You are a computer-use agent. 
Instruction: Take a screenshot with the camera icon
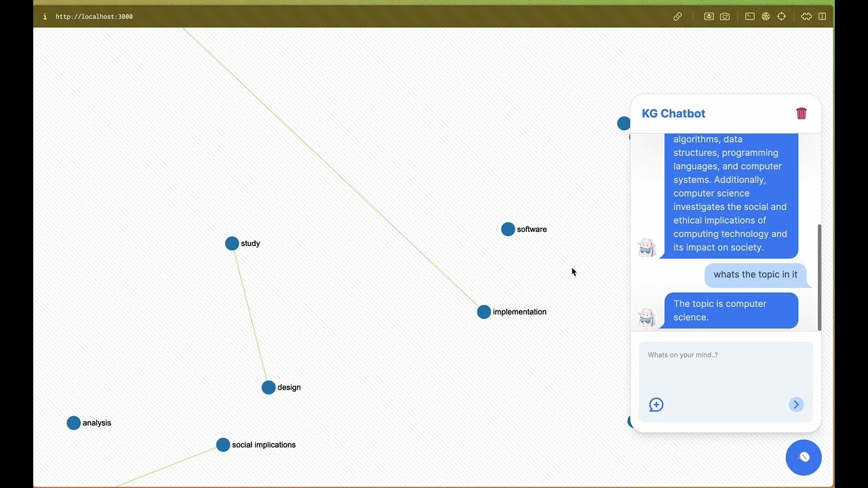[x=725, y=16]
